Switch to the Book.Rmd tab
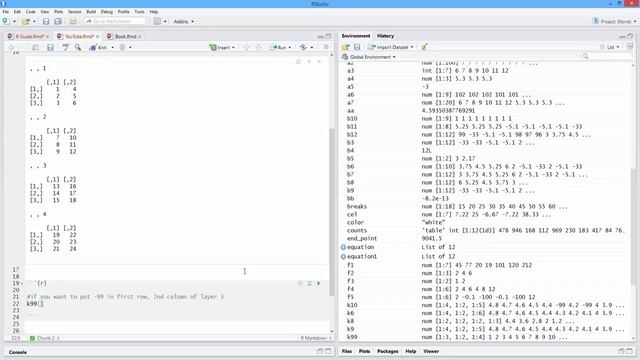This screenshot has height=360, width=640. (x=124, y=36)
